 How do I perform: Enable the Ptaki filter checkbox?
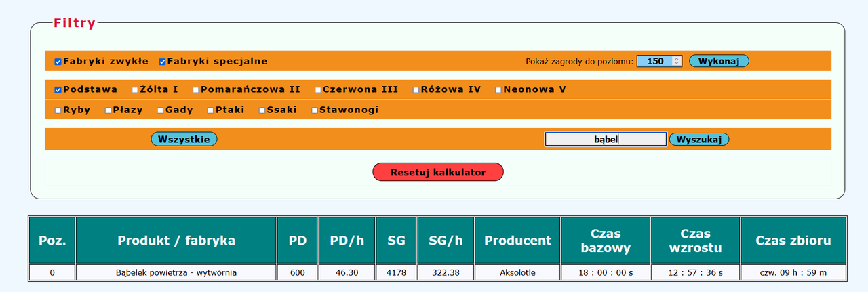click(211, 110)
